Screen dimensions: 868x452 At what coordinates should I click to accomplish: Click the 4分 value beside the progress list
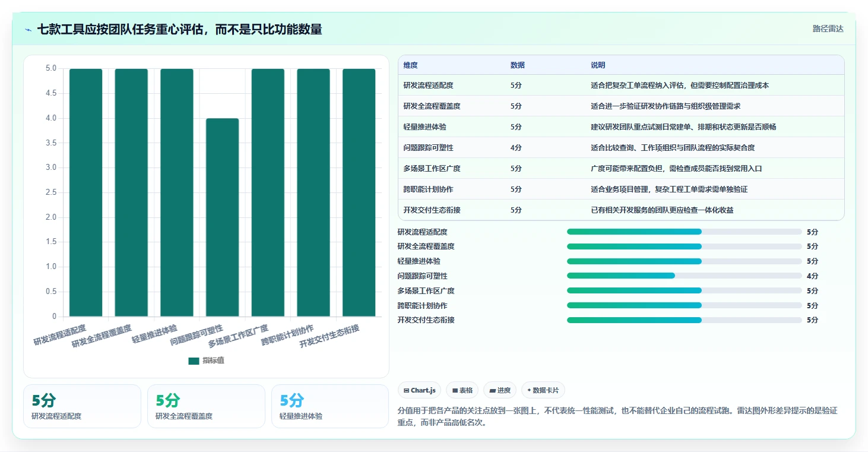812,276
